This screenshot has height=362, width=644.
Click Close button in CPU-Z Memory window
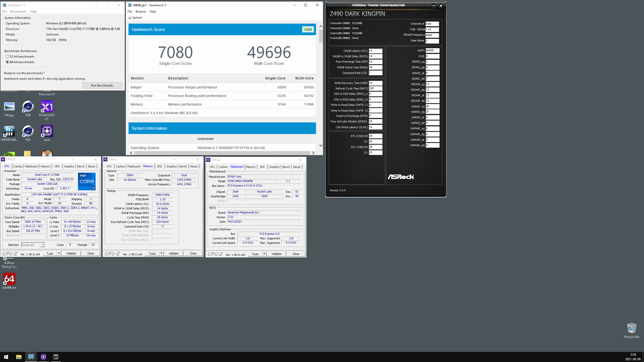[193, 253]
